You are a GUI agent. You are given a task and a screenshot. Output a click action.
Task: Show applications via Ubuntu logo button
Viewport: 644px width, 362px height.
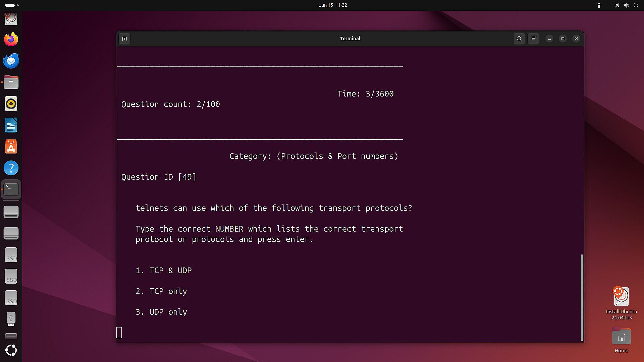click(x=11, y=350)
